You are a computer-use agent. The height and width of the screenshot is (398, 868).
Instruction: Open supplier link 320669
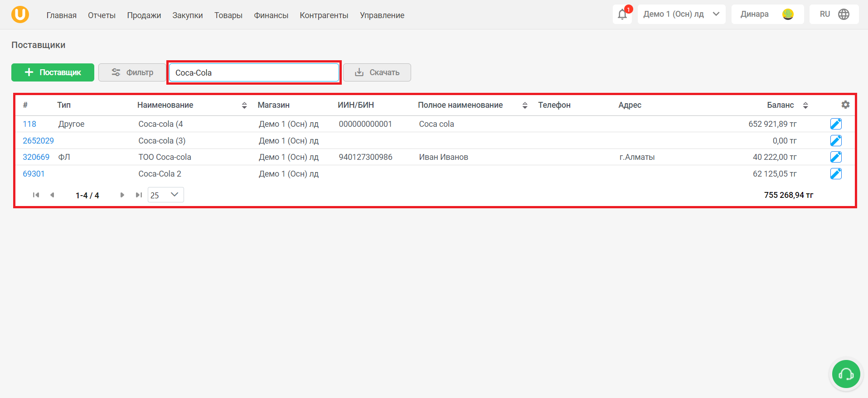point(36,157)
